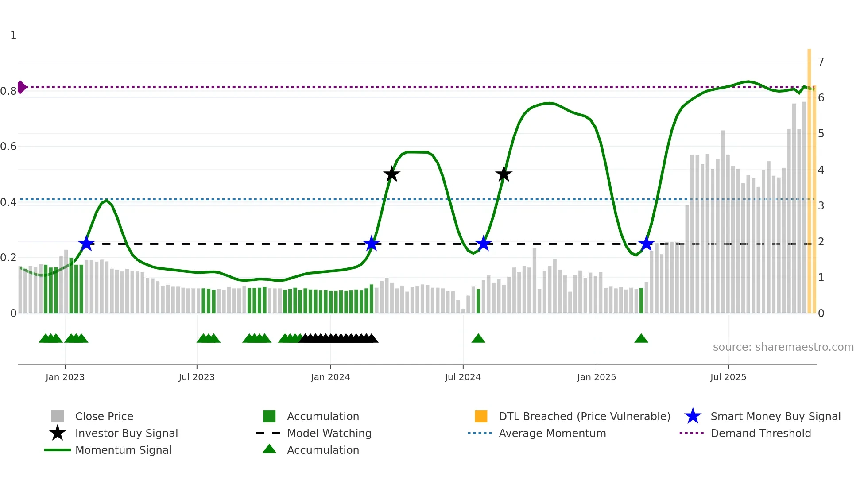868x488 pixels.
Task: Toggle Model Watching legend entry
Action: point(329,433)
